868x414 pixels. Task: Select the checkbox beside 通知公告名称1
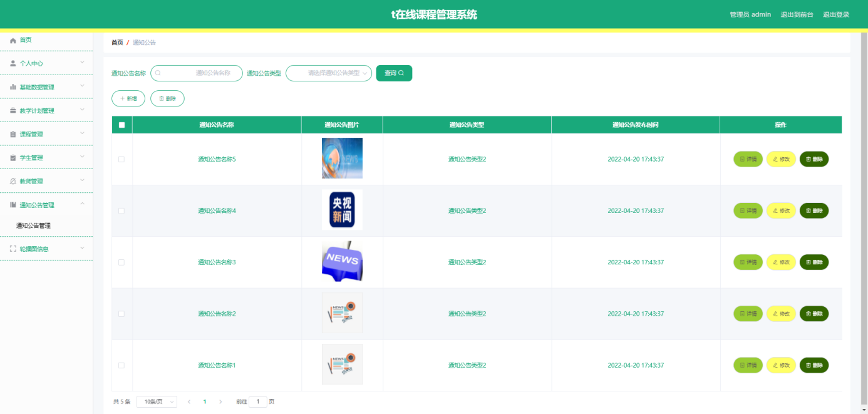tap(121, 365)
